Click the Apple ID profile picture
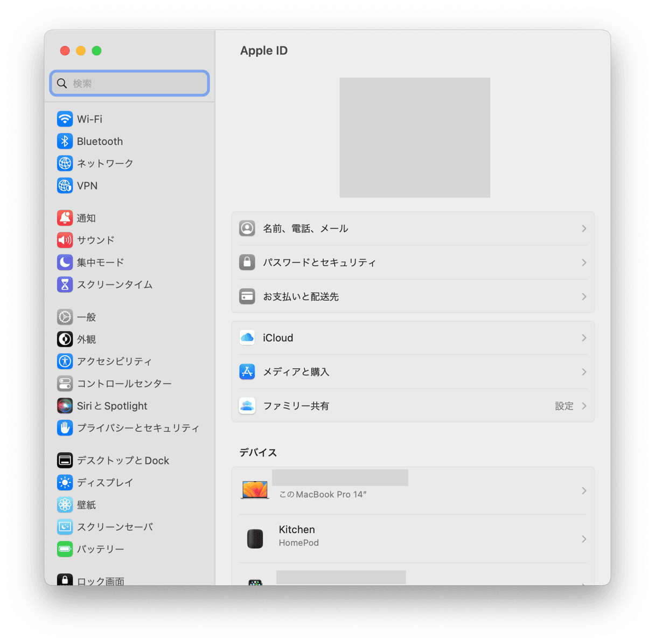The image size is (655, 644). tap(415, 137)
